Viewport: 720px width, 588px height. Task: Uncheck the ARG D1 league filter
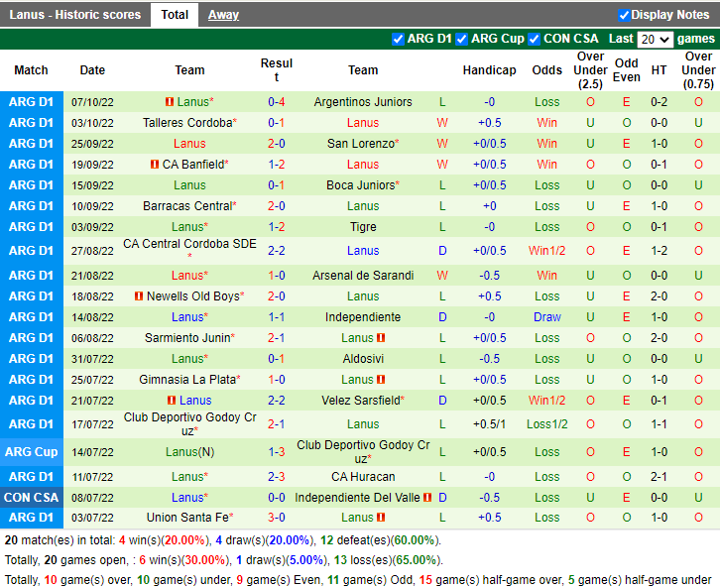(x=398, y=39)
